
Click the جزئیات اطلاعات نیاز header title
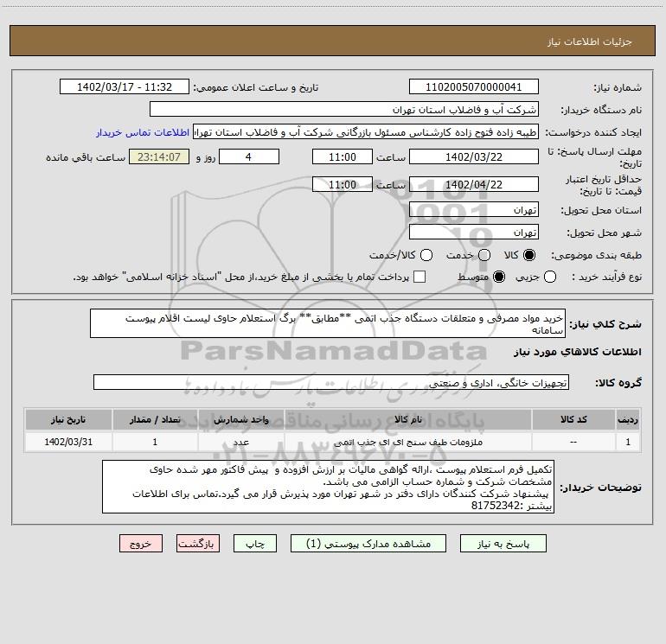click(589, 41)
